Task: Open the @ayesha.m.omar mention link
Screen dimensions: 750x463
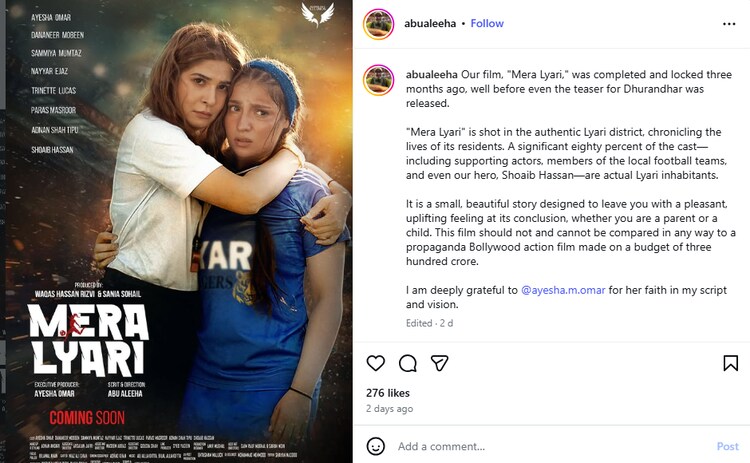Action: click(562, 289)
